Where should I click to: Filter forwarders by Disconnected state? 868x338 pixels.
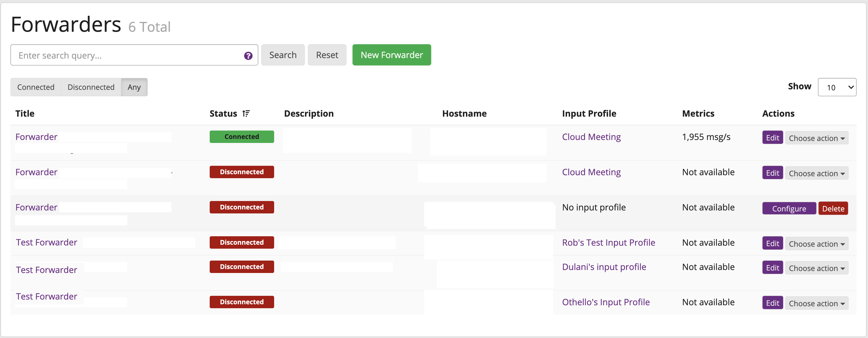[x=91, y=87]
